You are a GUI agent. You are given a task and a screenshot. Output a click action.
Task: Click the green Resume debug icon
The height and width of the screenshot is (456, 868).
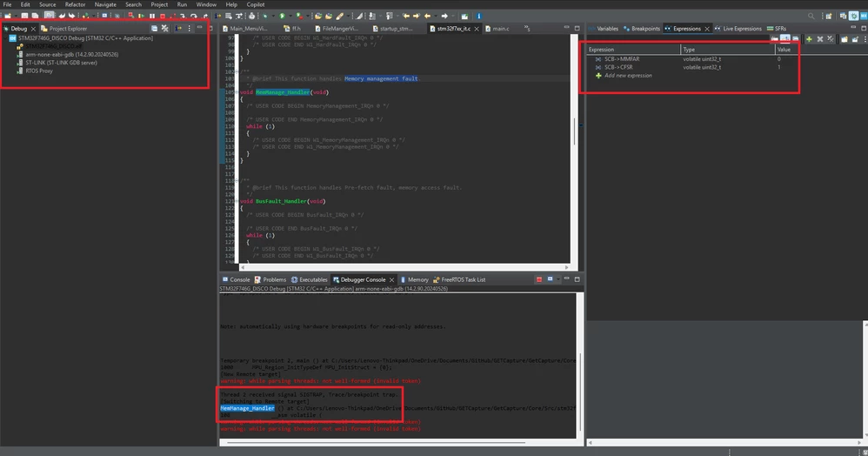pos(141,16)
